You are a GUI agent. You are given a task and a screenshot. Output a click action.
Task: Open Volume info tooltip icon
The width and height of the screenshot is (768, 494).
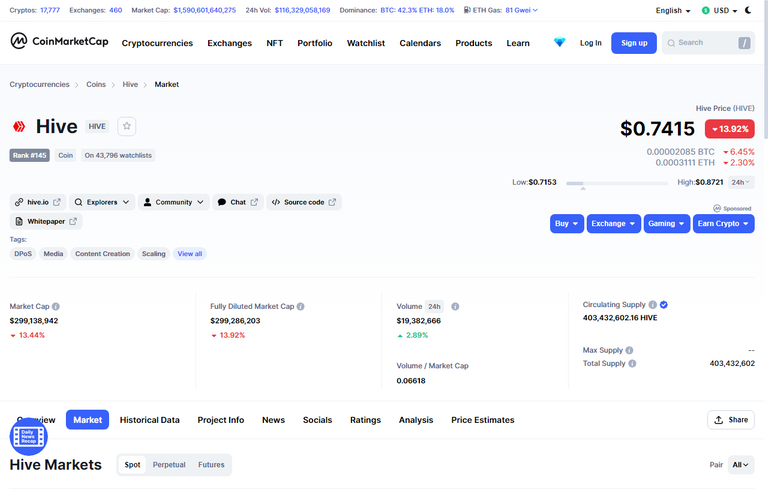pyautogui.click(x=455, y=306)
